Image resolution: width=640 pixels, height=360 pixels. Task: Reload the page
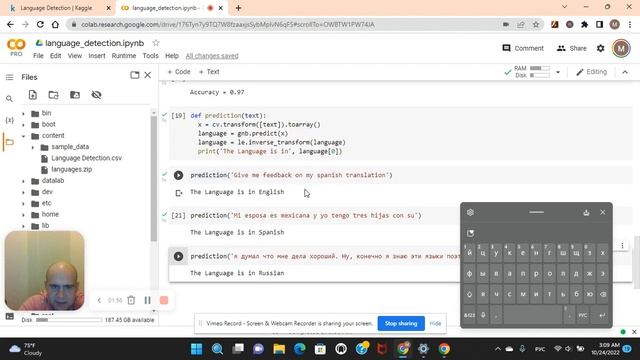point(40,24)
